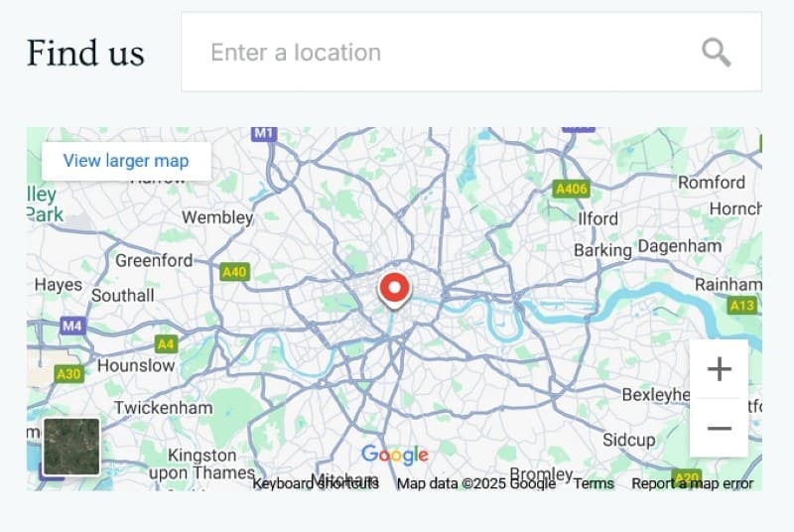Click the A4 road shield
Image resolution: width=794 pixels, height=532 pixels.
pyautogui.click(x=166, y=344)
